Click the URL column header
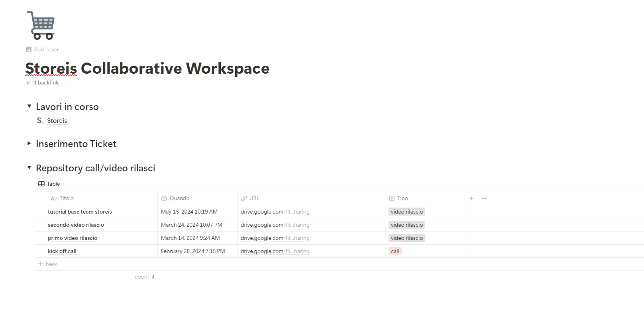The width and height of the screenshot is (644, 310). coord(311,198)
